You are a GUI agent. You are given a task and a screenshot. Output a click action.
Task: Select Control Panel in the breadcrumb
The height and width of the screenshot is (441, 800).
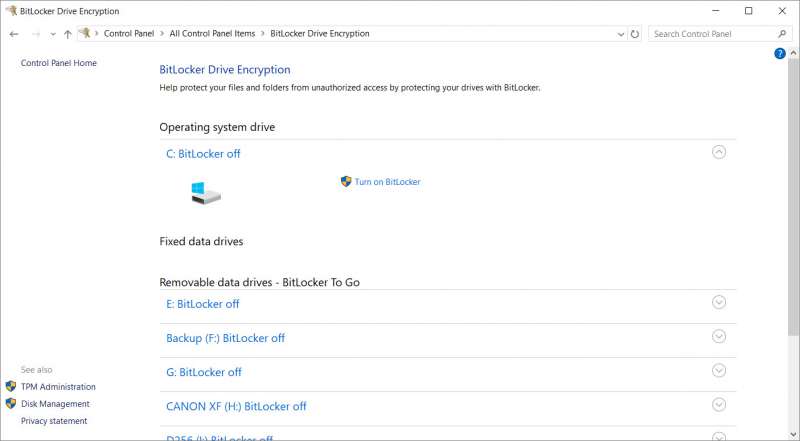[129, 33]
